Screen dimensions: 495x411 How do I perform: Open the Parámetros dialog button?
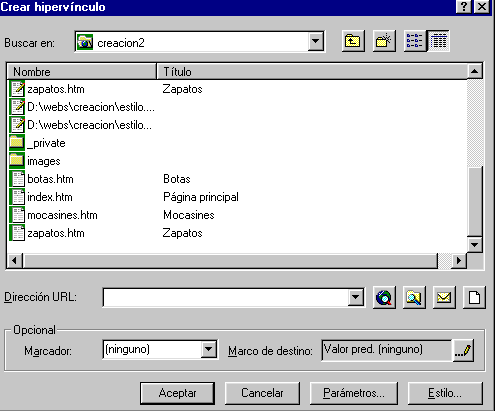coord(354,393)
